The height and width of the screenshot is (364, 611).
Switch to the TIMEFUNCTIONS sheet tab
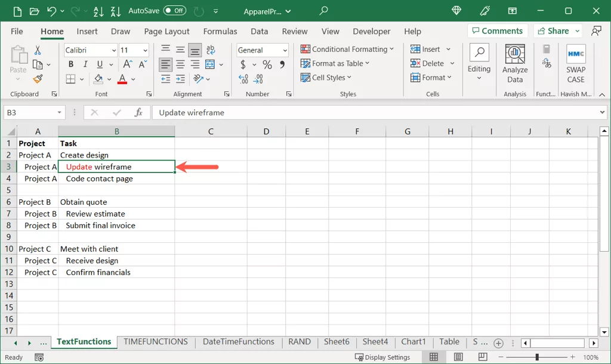(156, 342)
